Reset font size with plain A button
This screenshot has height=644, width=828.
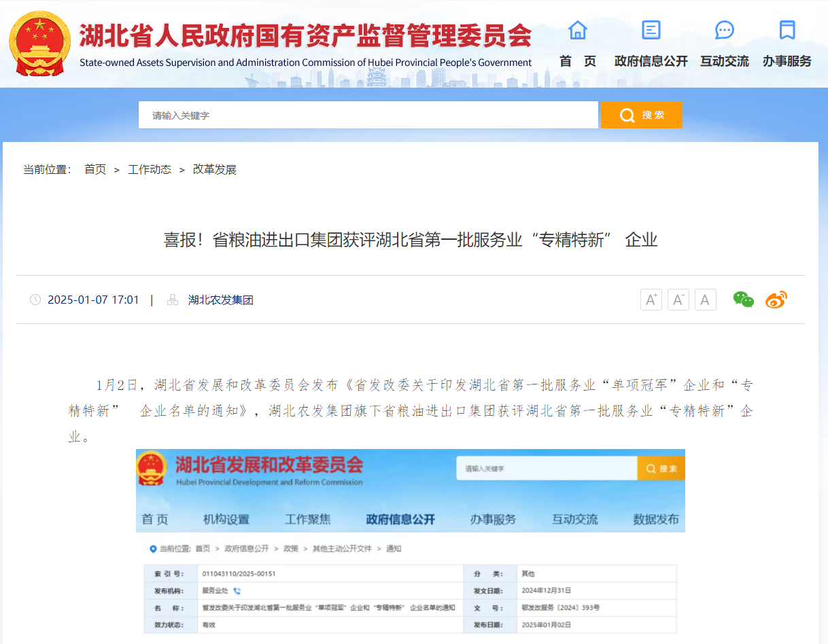pyautogui.click(x=705, y=300)
